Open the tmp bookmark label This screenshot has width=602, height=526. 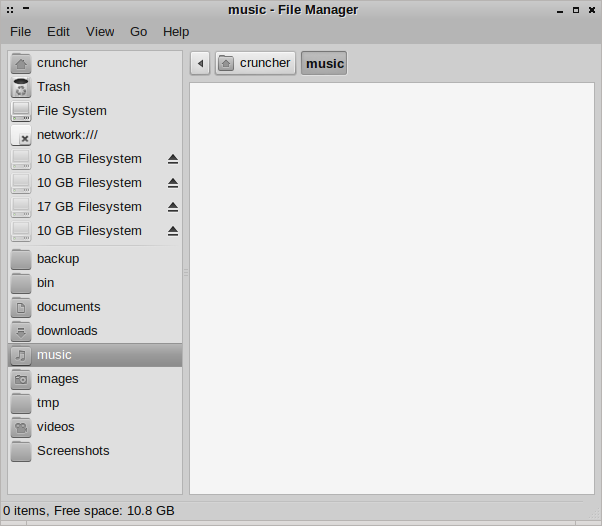[48, 403]
